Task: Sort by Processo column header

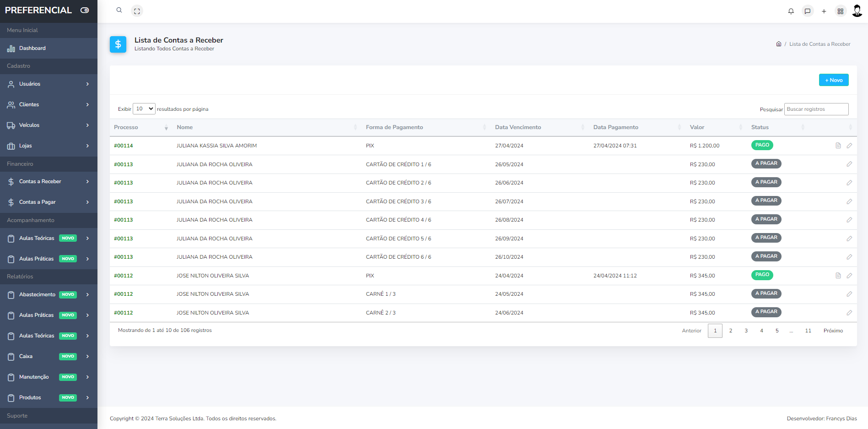Action: click(x=141, y=127)
